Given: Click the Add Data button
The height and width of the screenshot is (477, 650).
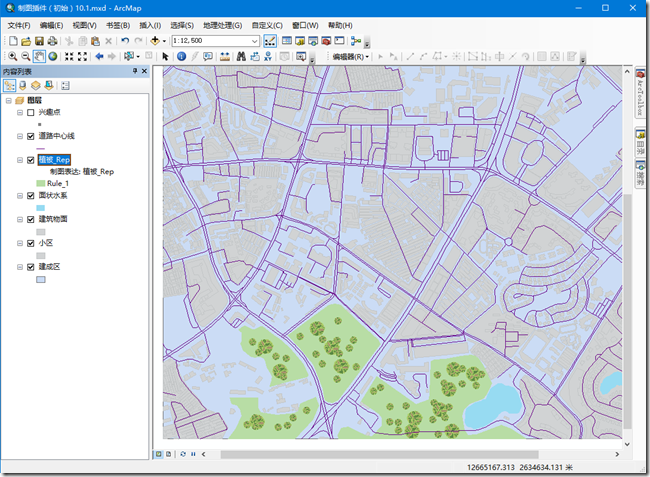Looking at the screenshot, I should pyautogui.click(x=155, y=41).
